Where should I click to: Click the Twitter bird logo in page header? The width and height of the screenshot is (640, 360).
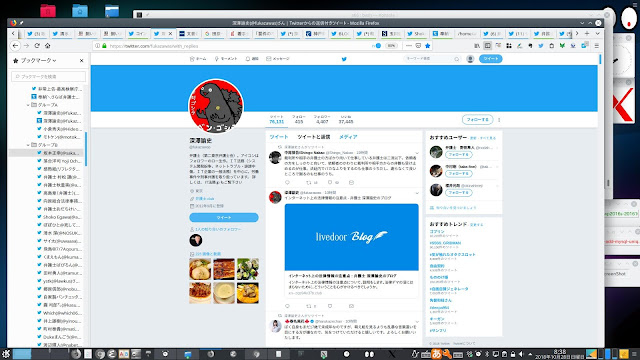(344, 59)
